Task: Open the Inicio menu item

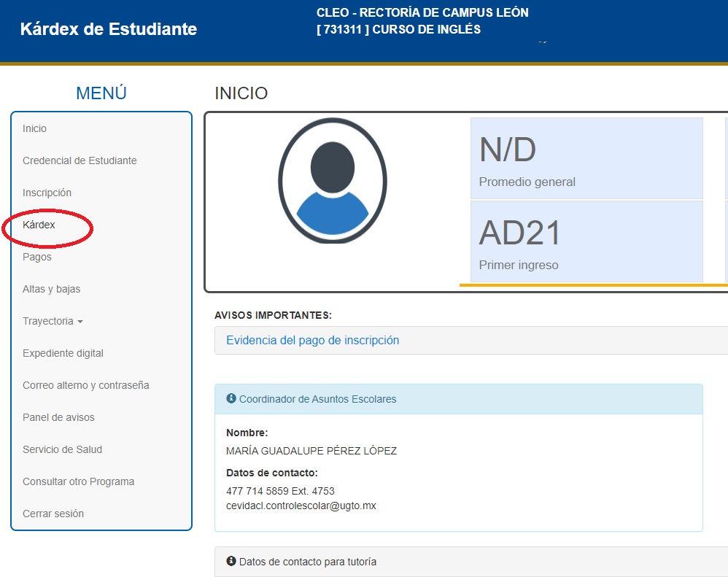Action: coord(34,128)
